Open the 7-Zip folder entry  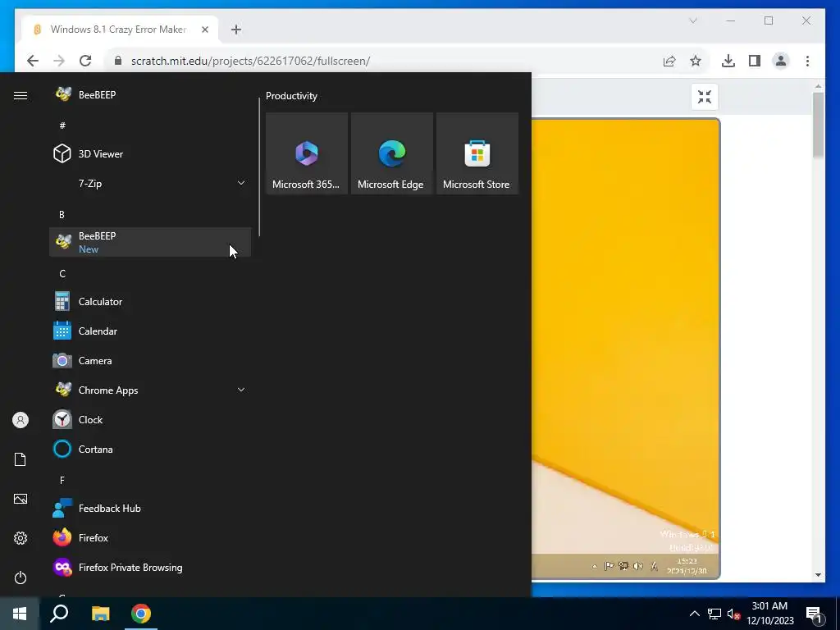click(x=150, y=183)
